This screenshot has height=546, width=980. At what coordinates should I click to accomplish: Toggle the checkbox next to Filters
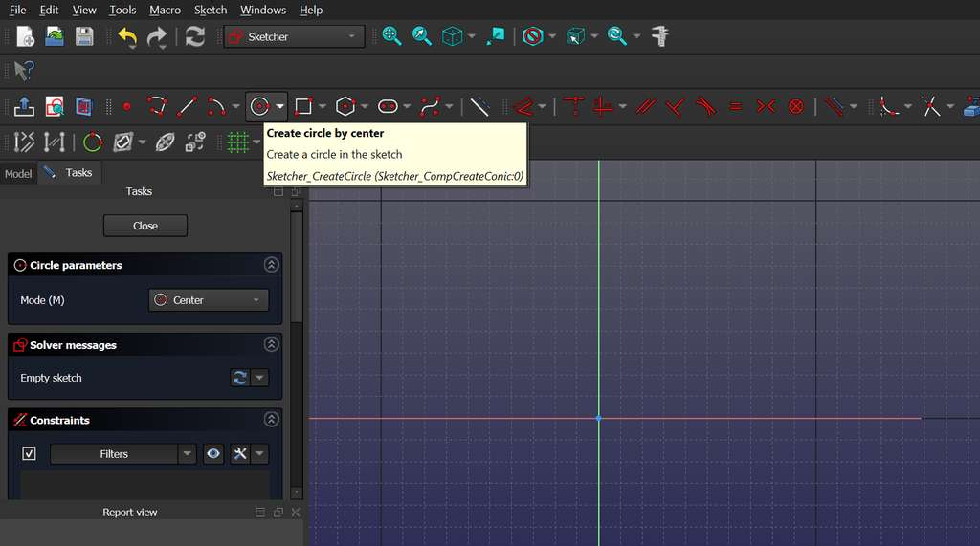[29, 453]
